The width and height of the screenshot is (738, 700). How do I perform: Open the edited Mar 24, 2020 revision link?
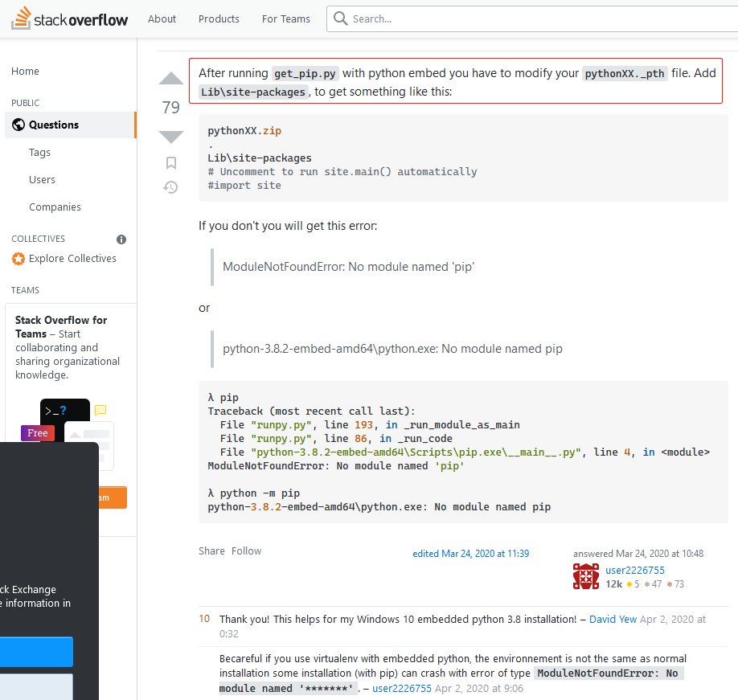(x=470, y=554)
